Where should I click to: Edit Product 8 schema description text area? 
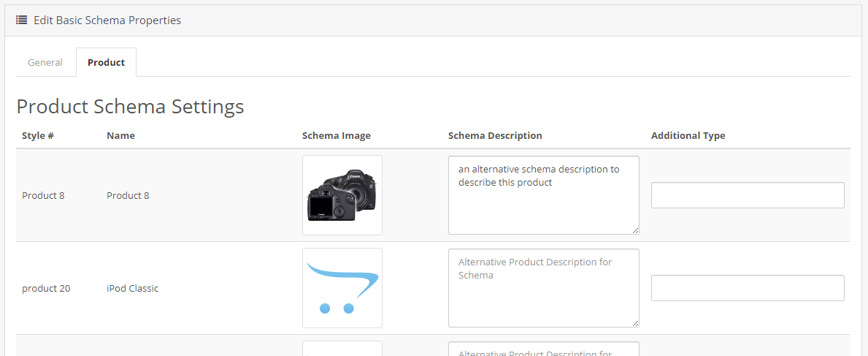[544, 195]
